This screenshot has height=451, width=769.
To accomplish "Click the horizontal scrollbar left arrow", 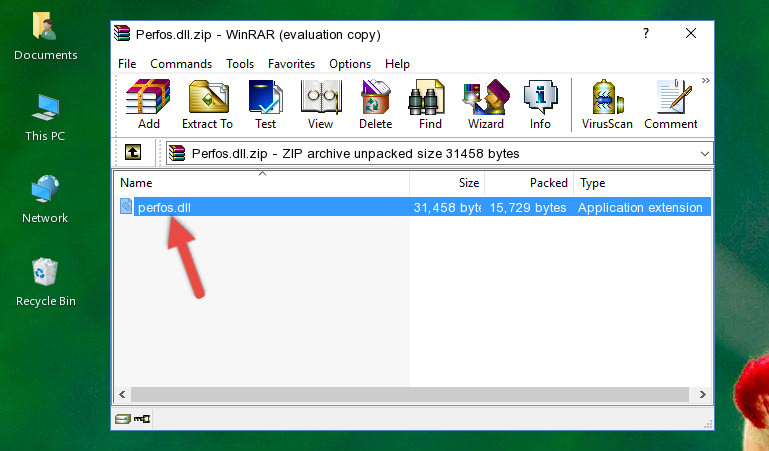I will click(123, 394).
